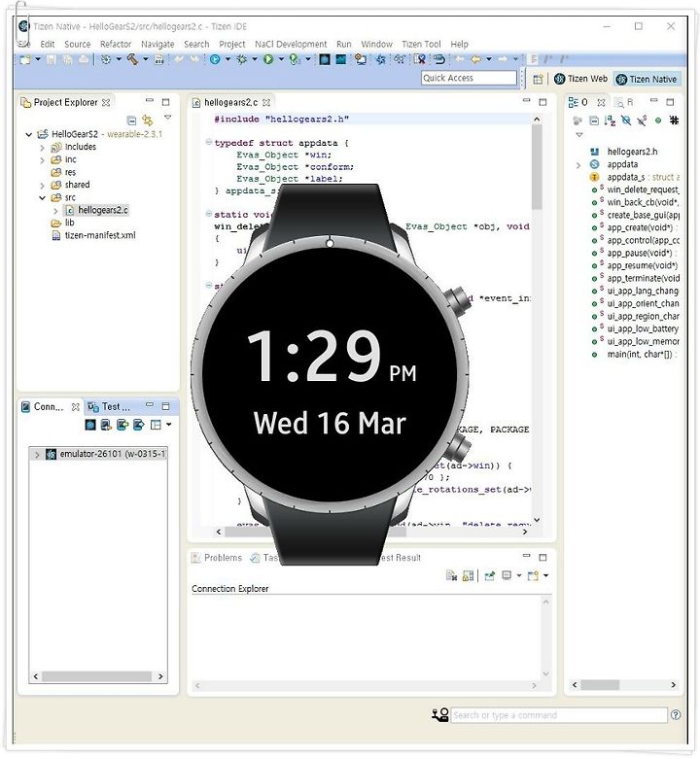Click the New file toolbar icon
The width and height of the screenshot is (700, 759).
25,59
